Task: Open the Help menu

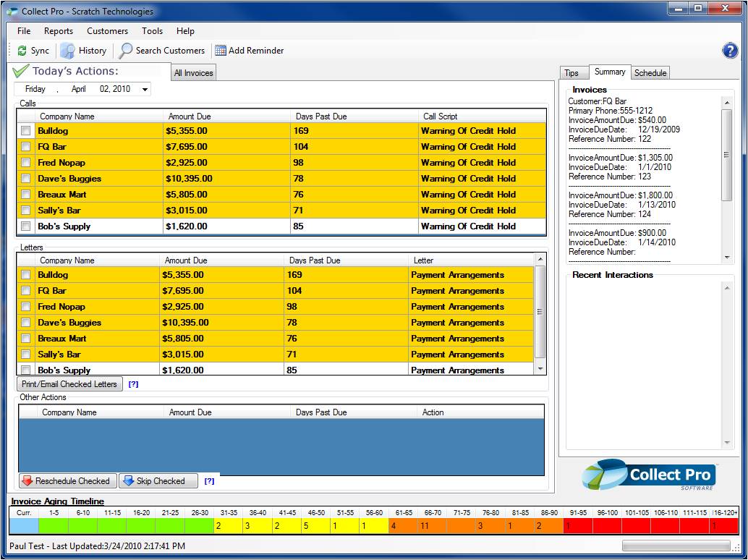Action: [x=185, y=31]
